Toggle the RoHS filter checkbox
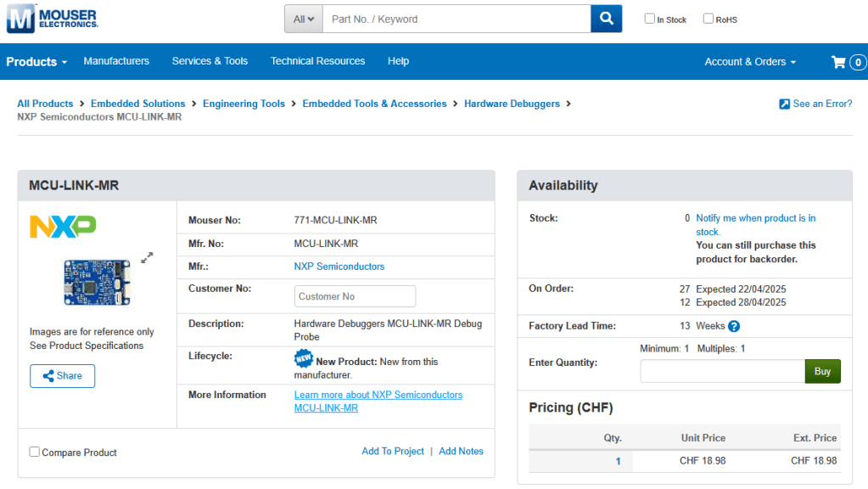 (x=708, y=19)
